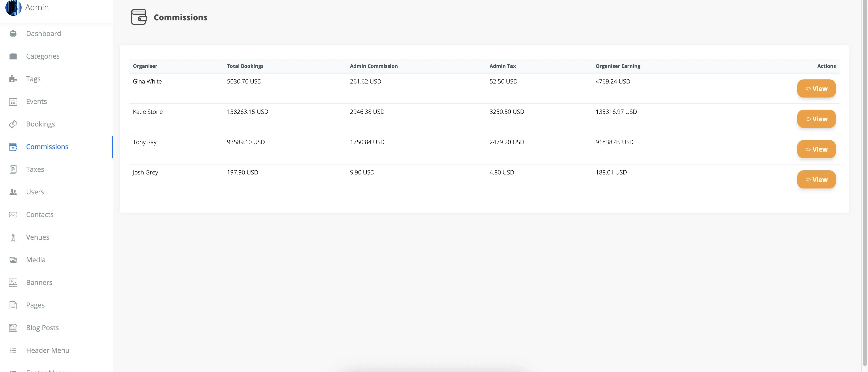
Task: Click the Events calendar icon
Action: click(x=13, y=101)
